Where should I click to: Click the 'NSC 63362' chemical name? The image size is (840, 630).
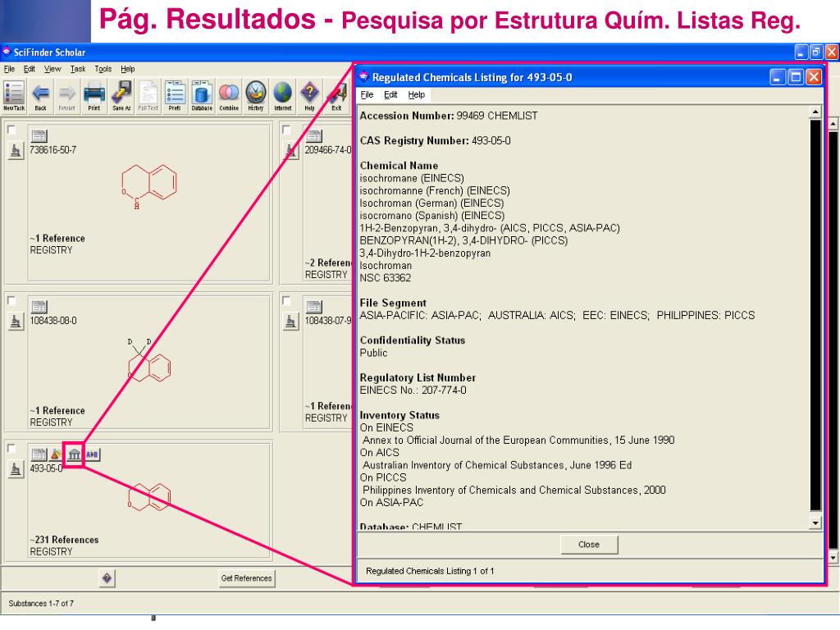[x=386, y=277]
